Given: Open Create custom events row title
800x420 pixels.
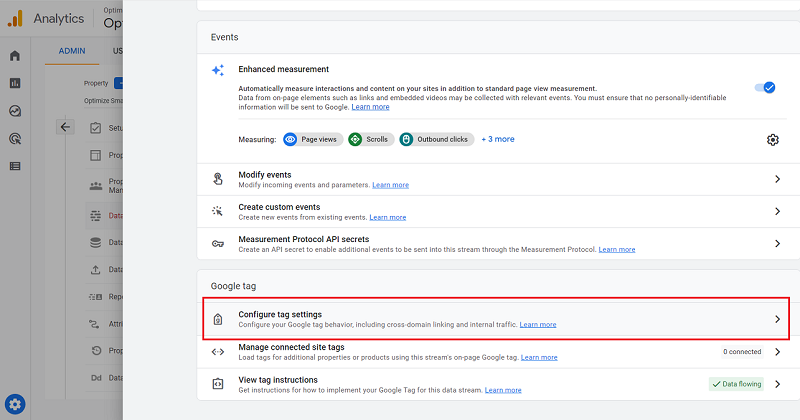Looking at the screenshot, I should 279,207.
